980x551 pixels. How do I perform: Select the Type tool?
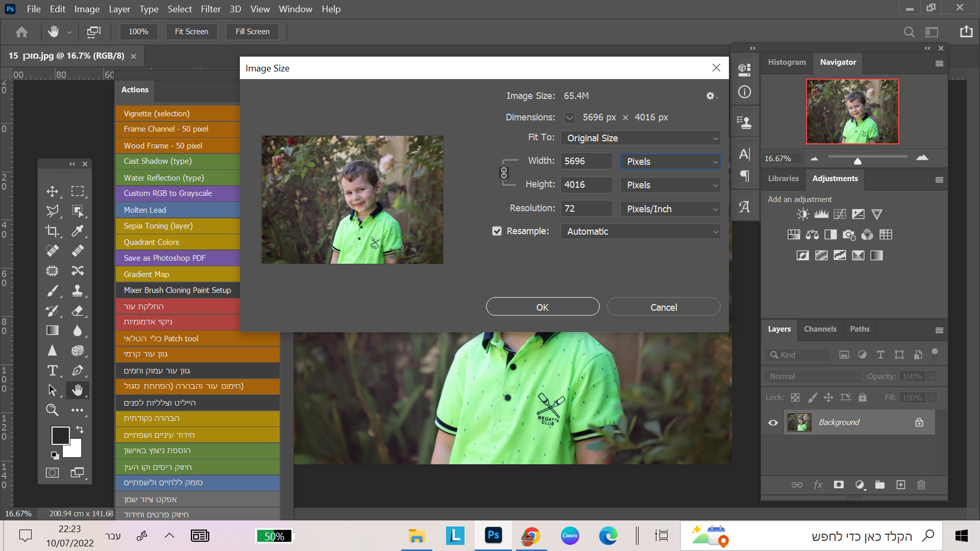(52, 370)
